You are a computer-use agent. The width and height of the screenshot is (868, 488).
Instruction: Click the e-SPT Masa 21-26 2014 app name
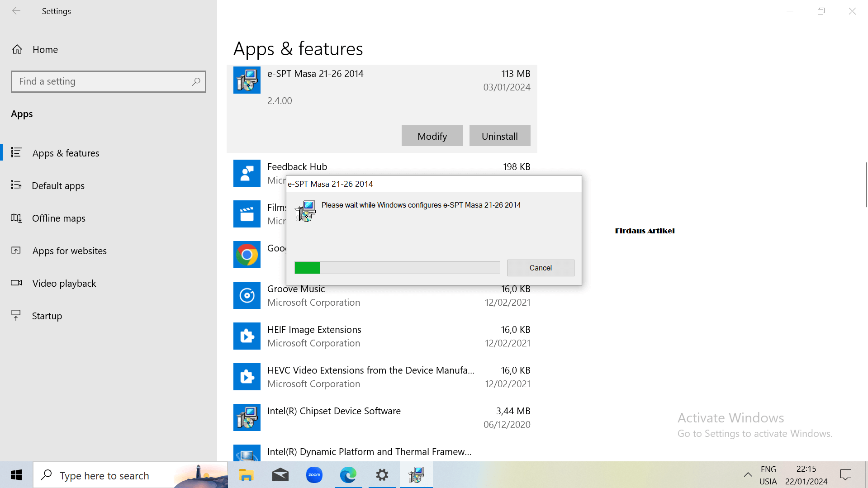[315, 73]
